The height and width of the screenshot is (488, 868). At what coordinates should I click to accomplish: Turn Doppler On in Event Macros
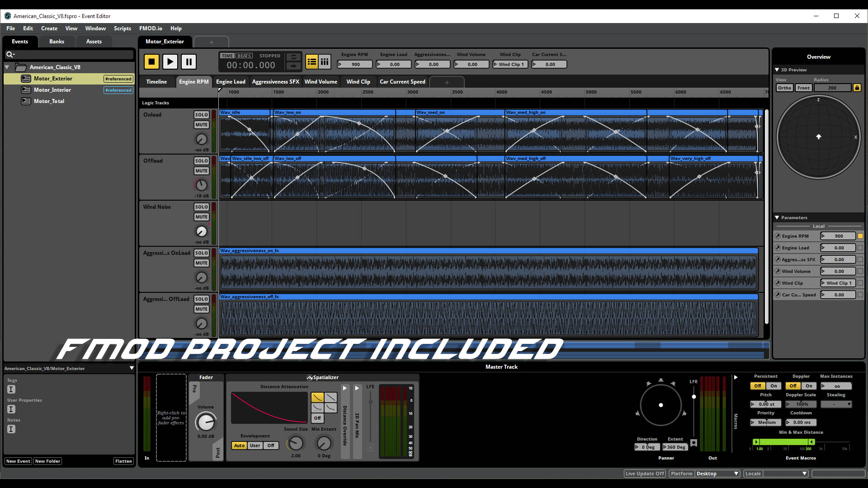(x=809, y=386)
